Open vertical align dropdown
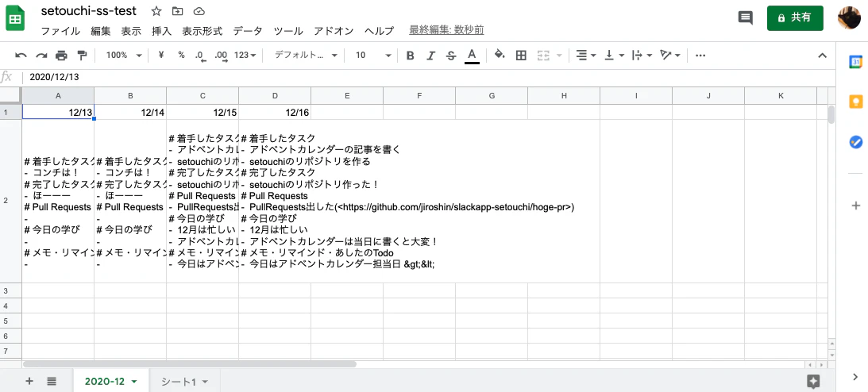This screenshot has width=868, height=392. tap(614, 56)
